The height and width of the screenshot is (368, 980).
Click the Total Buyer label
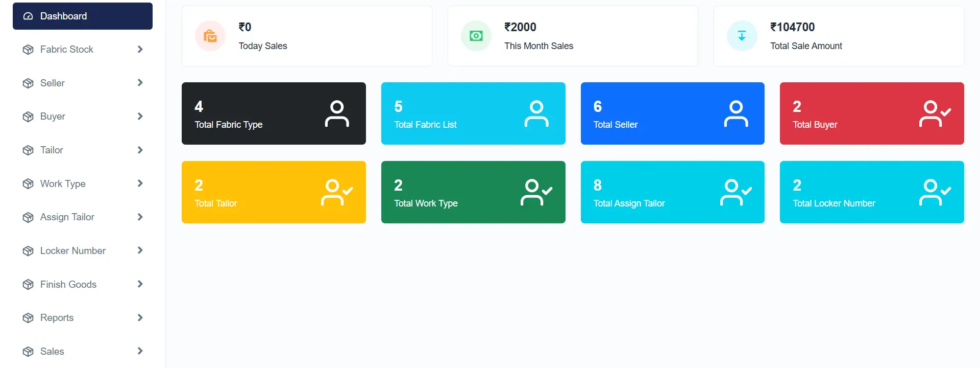click(815, 125)
